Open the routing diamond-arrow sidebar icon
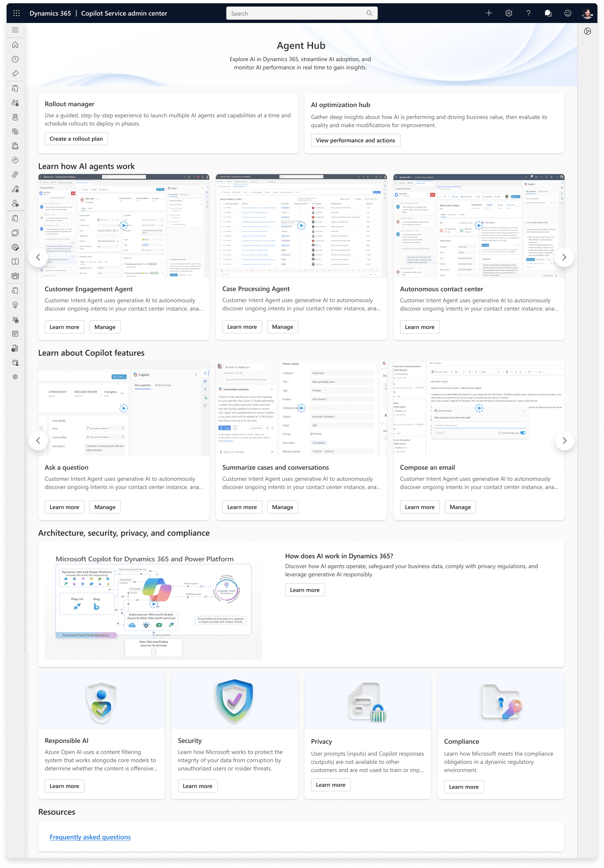Image resolution: width=604 pixels, height=868 pixels. click(15, 160)
